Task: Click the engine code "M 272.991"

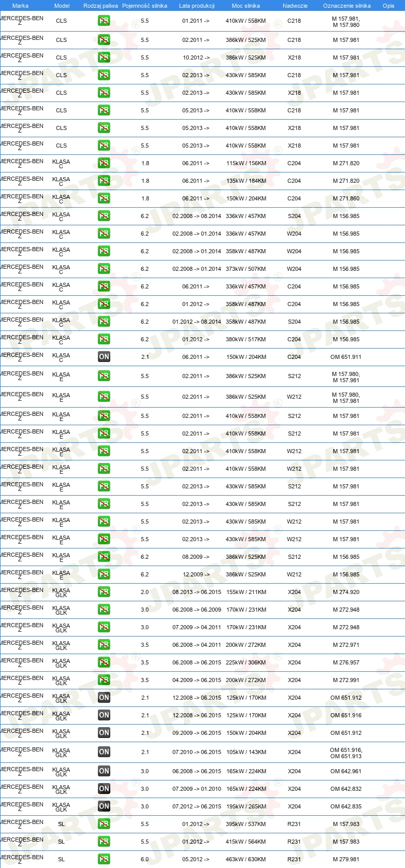Action: pyautogui.click(x=346, y=680)
